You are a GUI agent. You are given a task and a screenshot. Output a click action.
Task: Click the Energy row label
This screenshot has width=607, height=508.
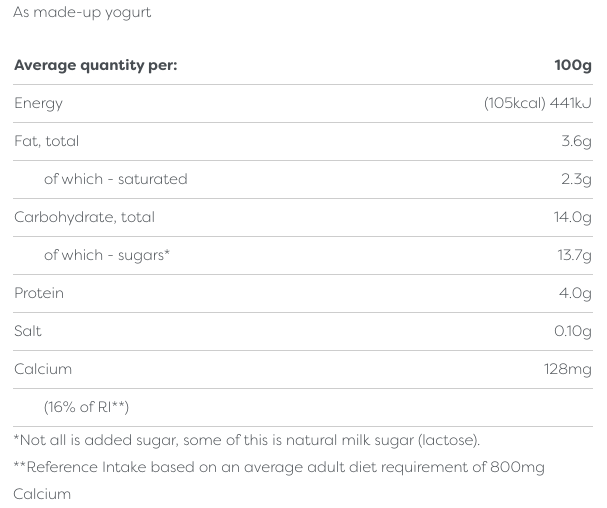pos(38,104)
